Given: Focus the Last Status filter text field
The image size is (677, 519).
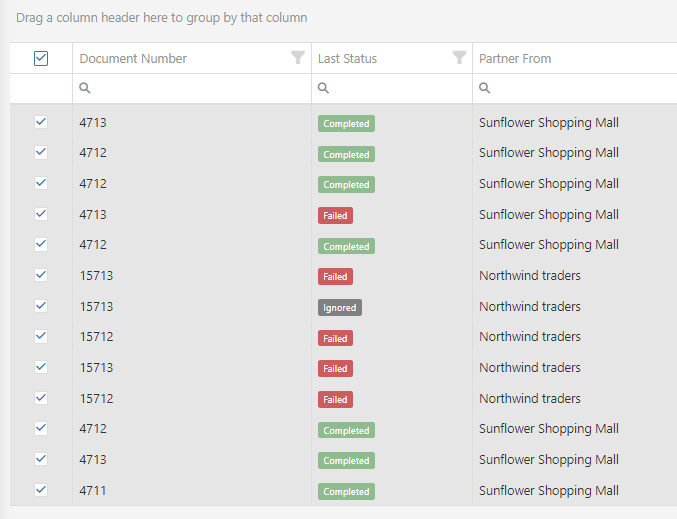Looking at the screenshot, I should (400, 89).
